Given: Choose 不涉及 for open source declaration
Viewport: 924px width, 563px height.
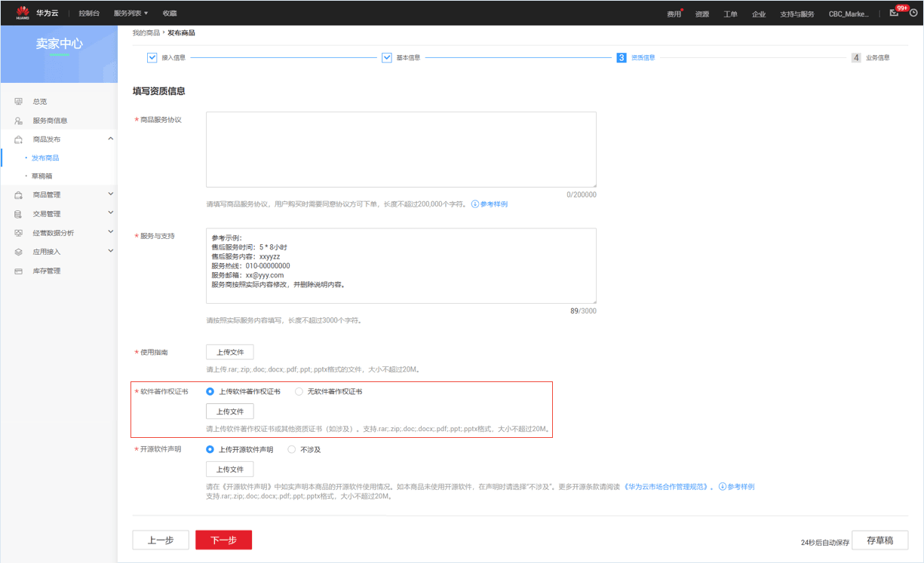Looking at the screenshot, I should click(x=292, y=450).
